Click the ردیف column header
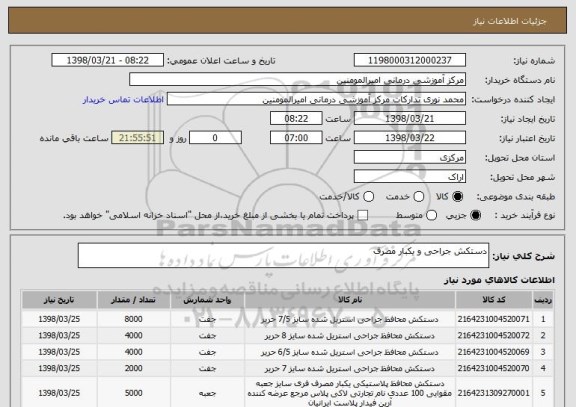The height and width of the screenshot is (407, 576). point(543,300)
